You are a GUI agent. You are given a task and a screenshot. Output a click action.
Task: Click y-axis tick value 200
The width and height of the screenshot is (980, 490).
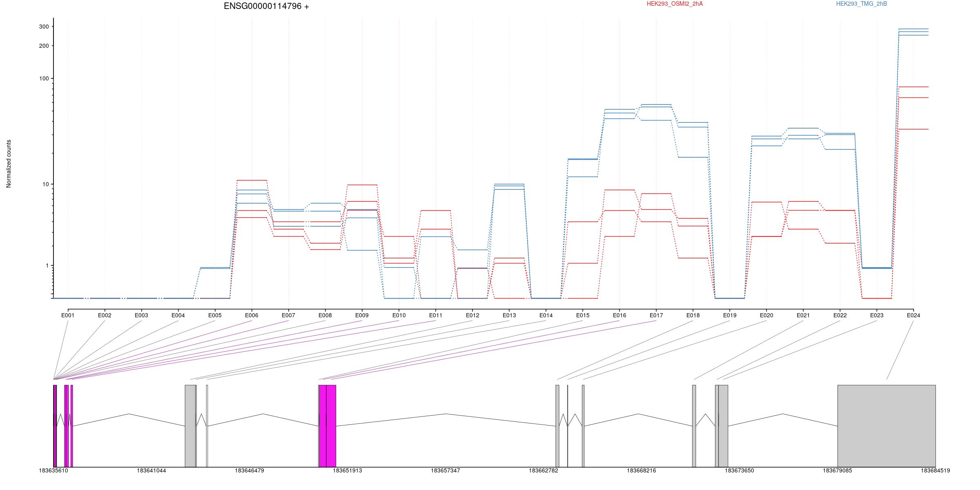[44, 46]
